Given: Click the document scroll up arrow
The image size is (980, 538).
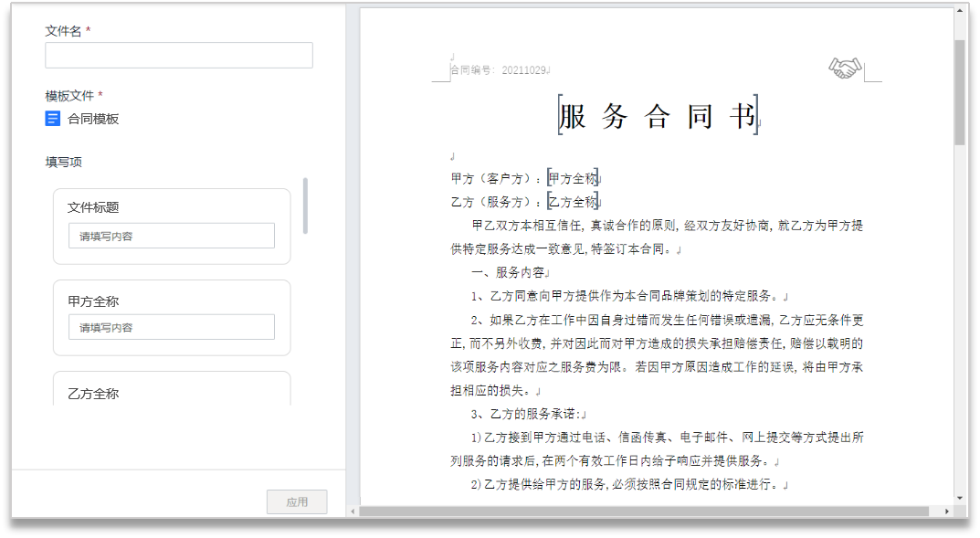Looking at the screenshot, I should point(960,11).
